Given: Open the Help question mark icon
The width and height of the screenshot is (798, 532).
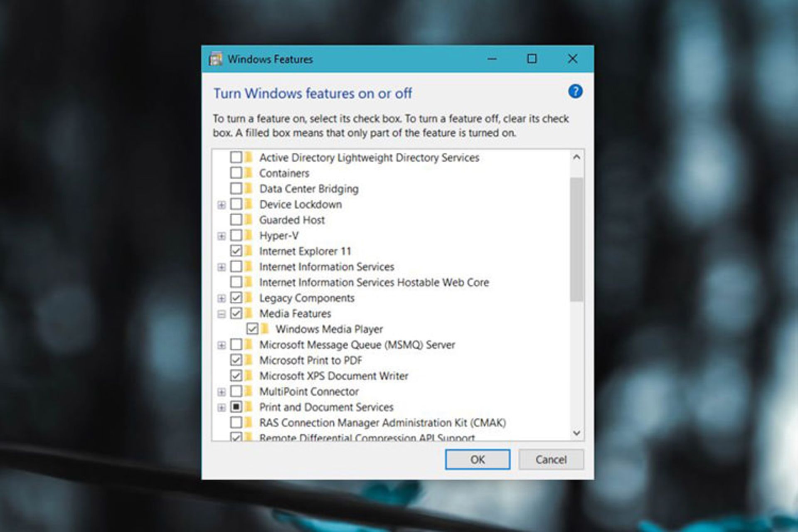Looking at the screenshot, I should point(575,91).
